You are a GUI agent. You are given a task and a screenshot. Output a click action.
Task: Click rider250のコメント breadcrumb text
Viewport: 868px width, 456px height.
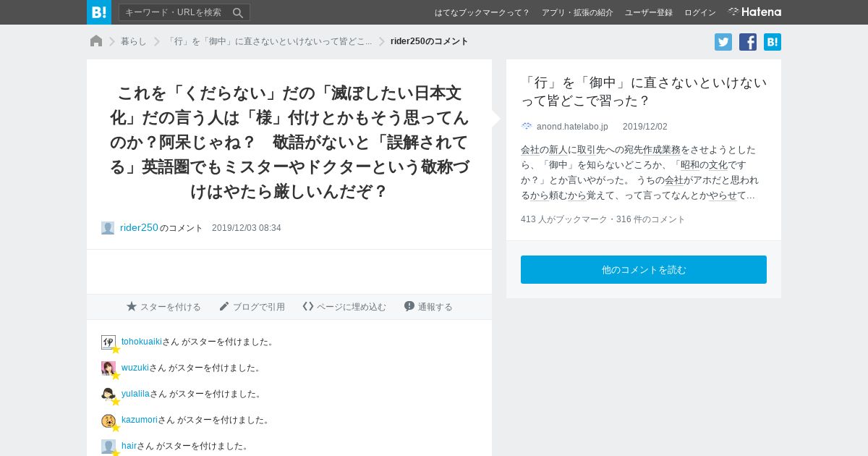[x=430, y=41]
